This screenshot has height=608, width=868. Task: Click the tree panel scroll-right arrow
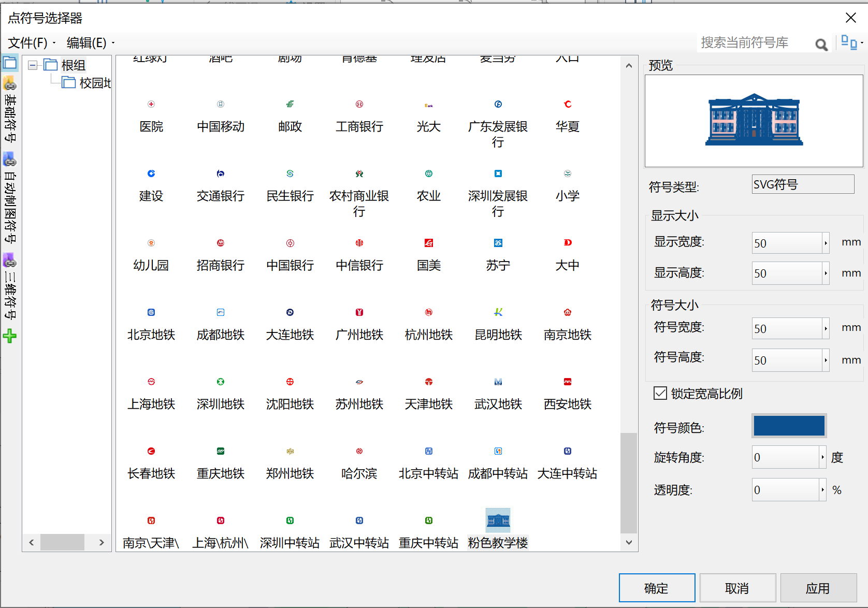point(102,542)
